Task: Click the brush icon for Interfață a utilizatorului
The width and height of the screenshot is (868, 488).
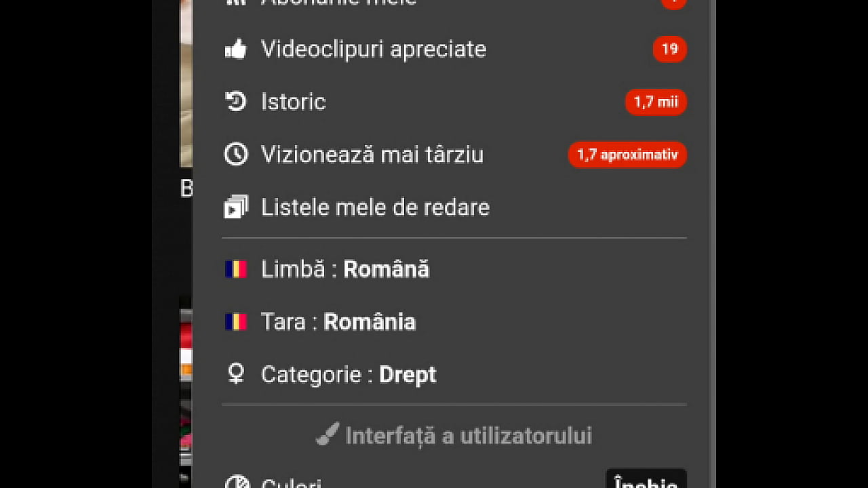Action: [x=328, y=436]
